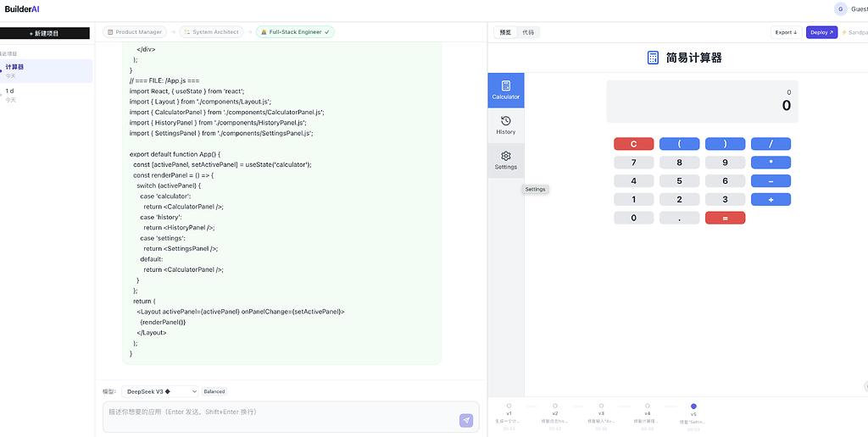Open the 计算器 project in the sidebar
The image size is (868, 437).
[47, 71]
